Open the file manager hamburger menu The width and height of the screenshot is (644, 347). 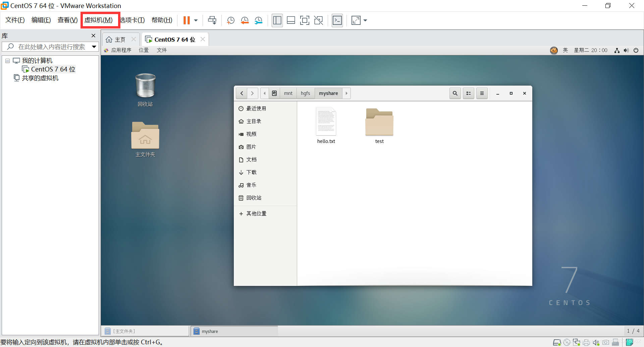click(x=482, y=93)
